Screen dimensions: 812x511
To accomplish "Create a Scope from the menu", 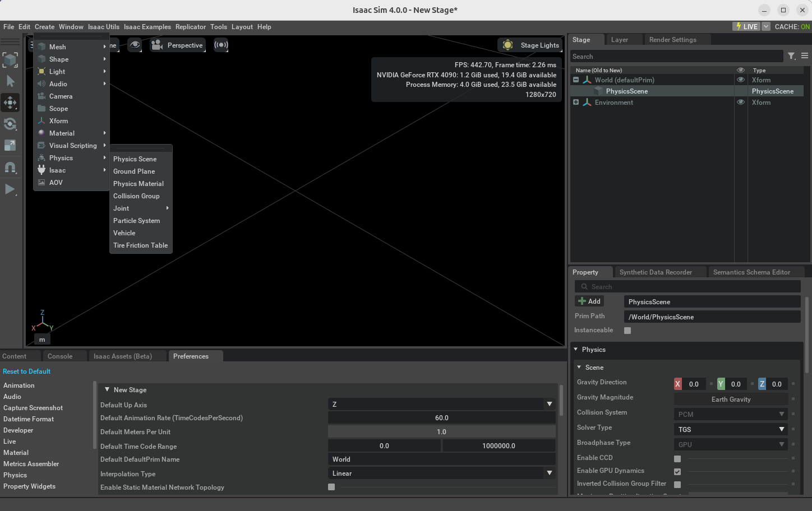I will (x=72, y=109).
